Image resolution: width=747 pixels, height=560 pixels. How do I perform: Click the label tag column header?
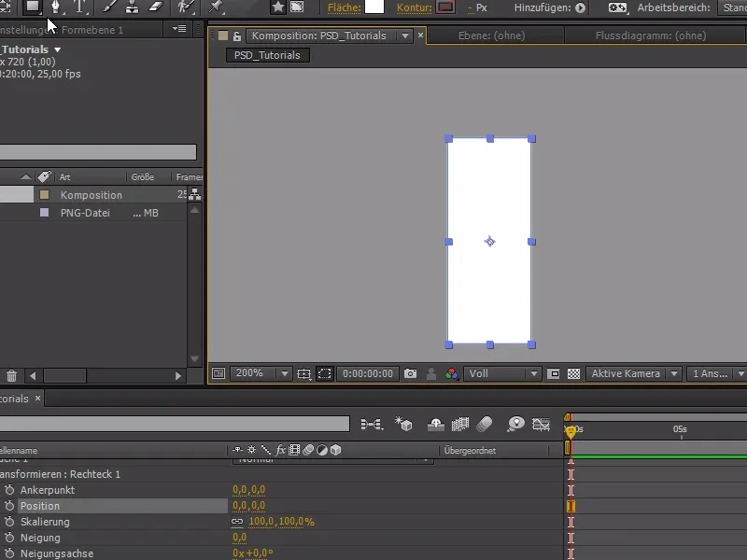44,177
